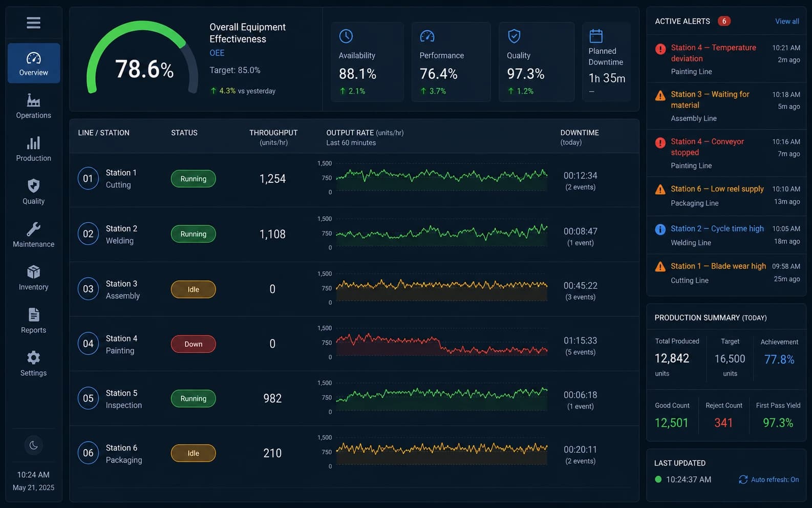The height and width of the screenshot is (508, 812).
Task: Select station number 06 circle
Action: tap(88, 453)
